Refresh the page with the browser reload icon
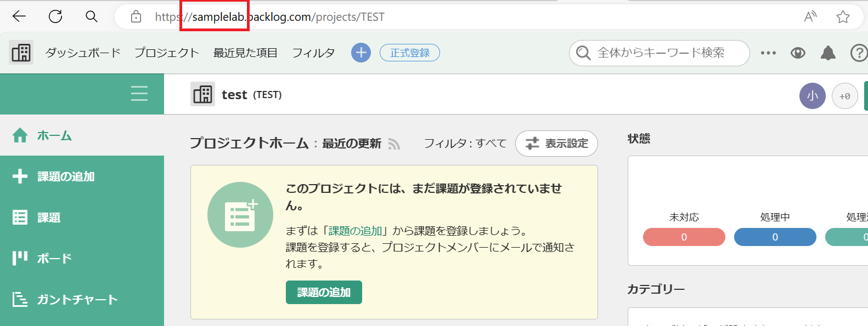Viewport: 868px width, 326px height. pos(54,16)
